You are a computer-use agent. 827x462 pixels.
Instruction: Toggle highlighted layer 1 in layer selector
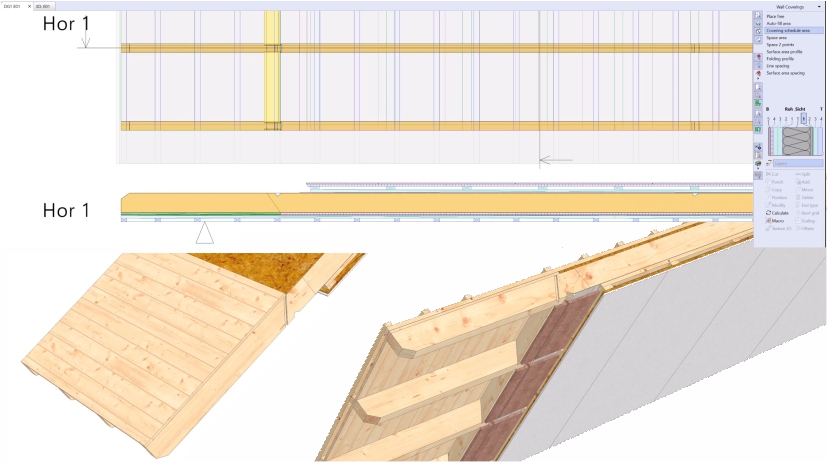pyautogui.click(x=803, y=119)
